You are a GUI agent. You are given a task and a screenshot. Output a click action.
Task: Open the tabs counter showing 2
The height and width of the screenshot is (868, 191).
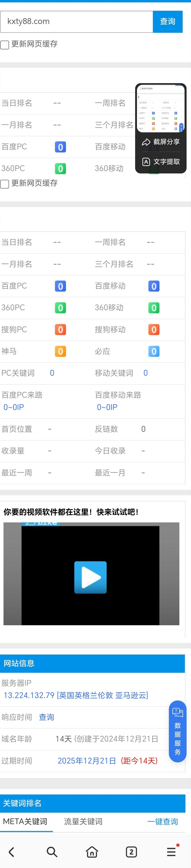(131, 852)
